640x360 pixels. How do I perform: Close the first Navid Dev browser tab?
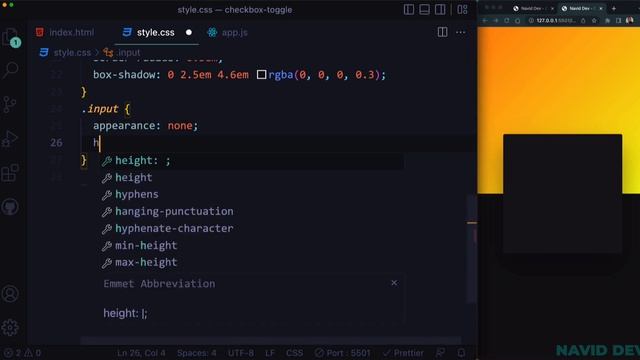pyautogui.click(x=552, y=8)
